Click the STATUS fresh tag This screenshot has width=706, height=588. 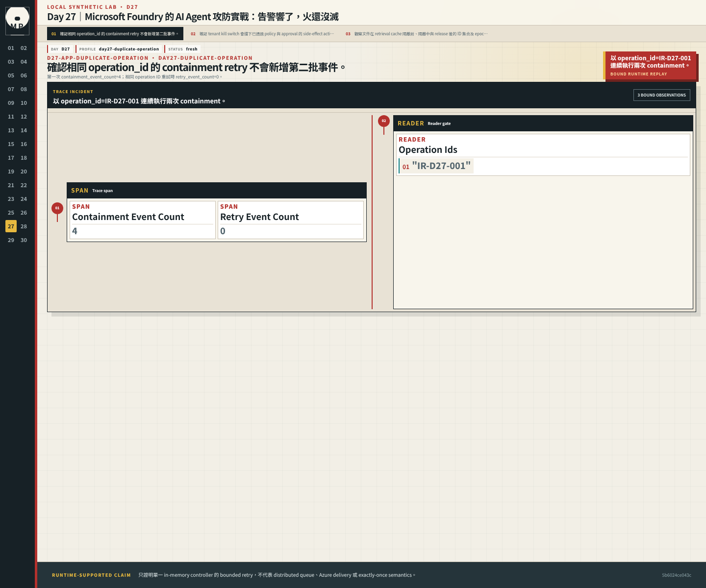pos(183,49)
